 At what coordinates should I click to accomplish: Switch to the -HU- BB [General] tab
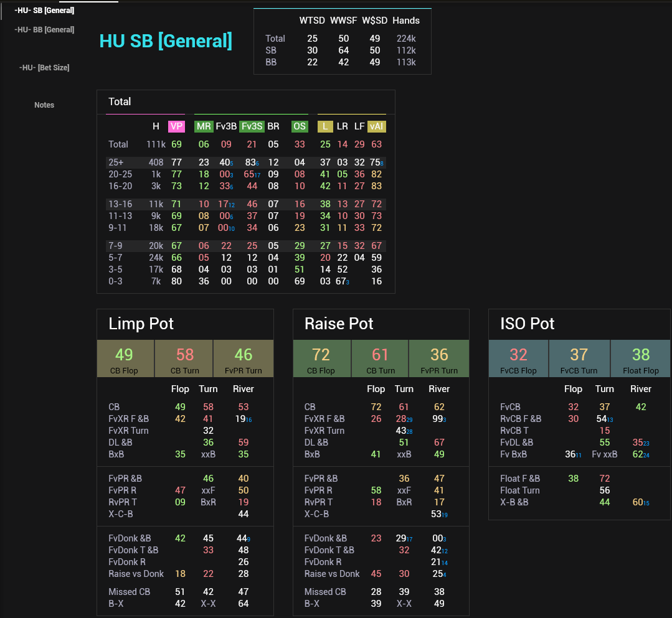(x=45, y=29)
